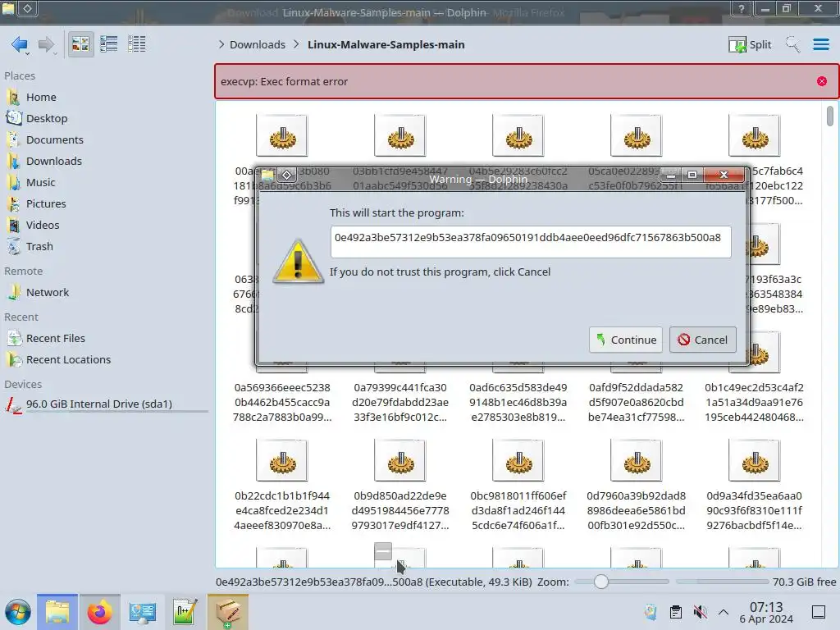The image size is (840, 630).
Task: Click the program name field in dialog
Action: point(531,242)
